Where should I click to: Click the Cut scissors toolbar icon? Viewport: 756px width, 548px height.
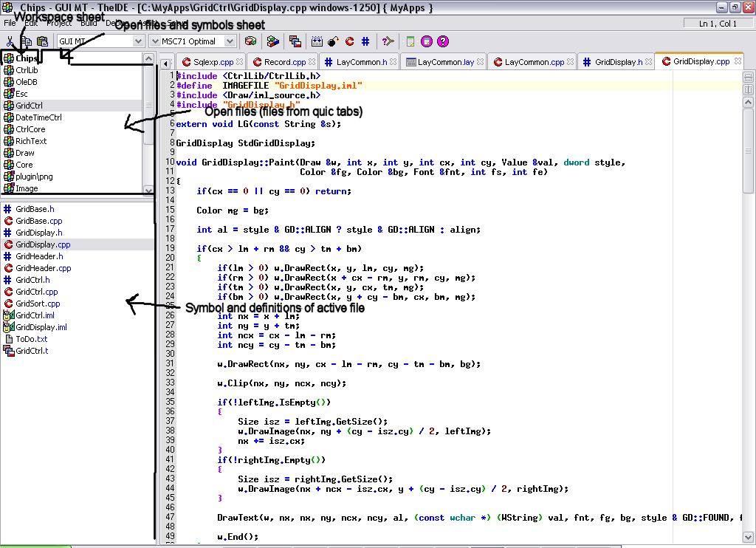(10, 41)
